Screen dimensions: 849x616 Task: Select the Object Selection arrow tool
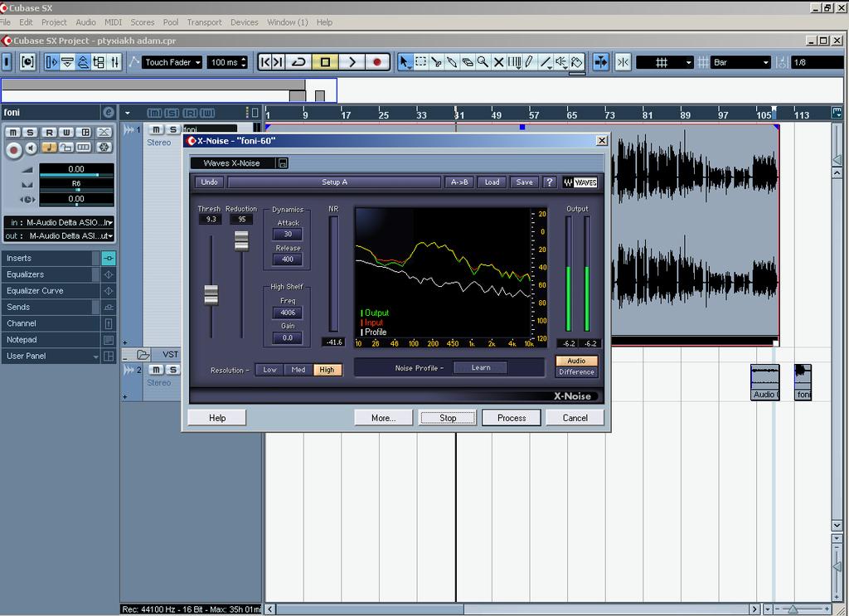(x=405, y=62)
